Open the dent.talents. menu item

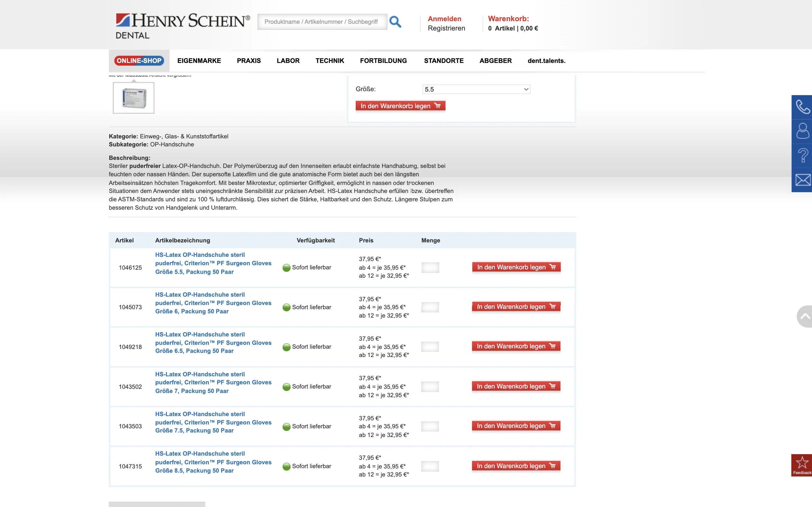tap(546, 61)
